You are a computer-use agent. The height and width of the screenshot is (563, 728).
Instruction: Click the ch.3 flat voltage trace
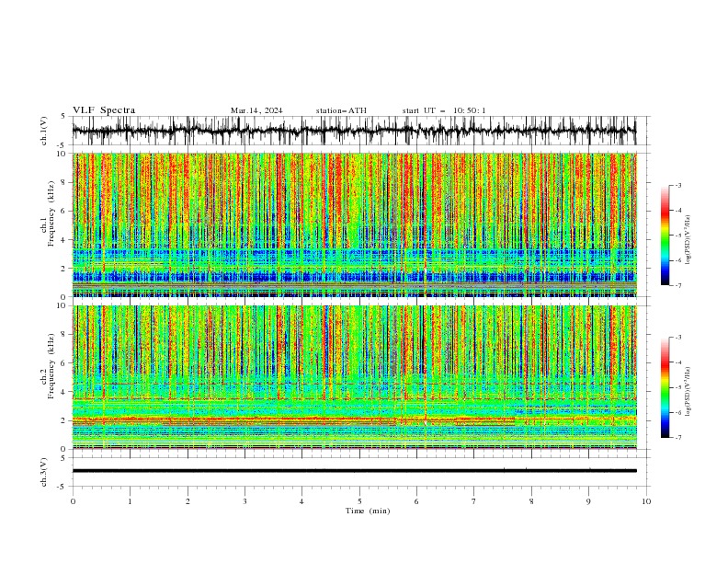pyautogui.click(x=354, y=471)
